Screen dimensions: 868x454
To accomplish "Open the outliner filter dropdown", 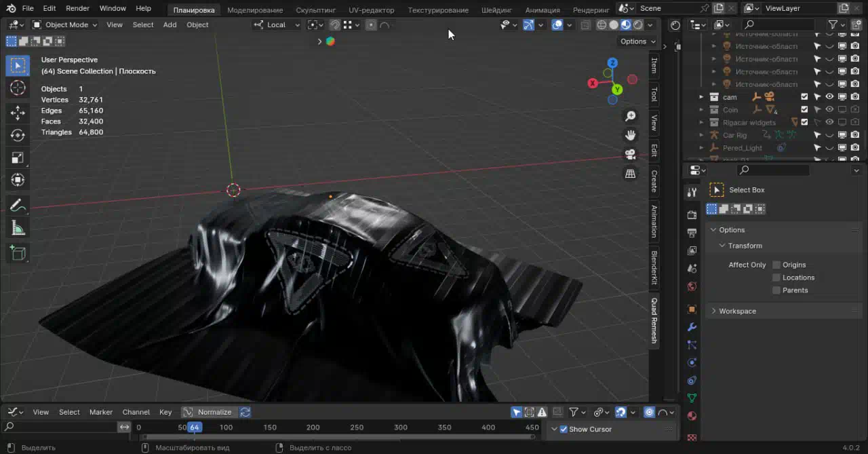I will tap(837, 25).
